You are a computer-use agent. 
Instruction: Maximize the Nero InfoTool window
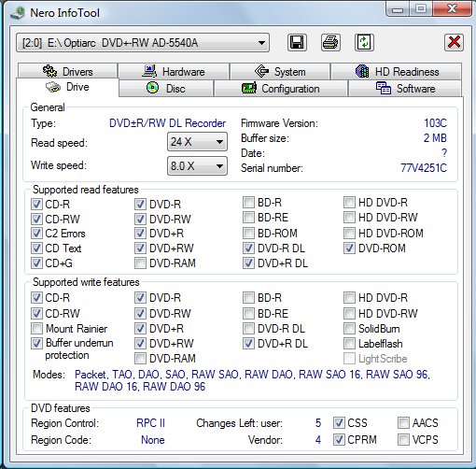(421, 9)
